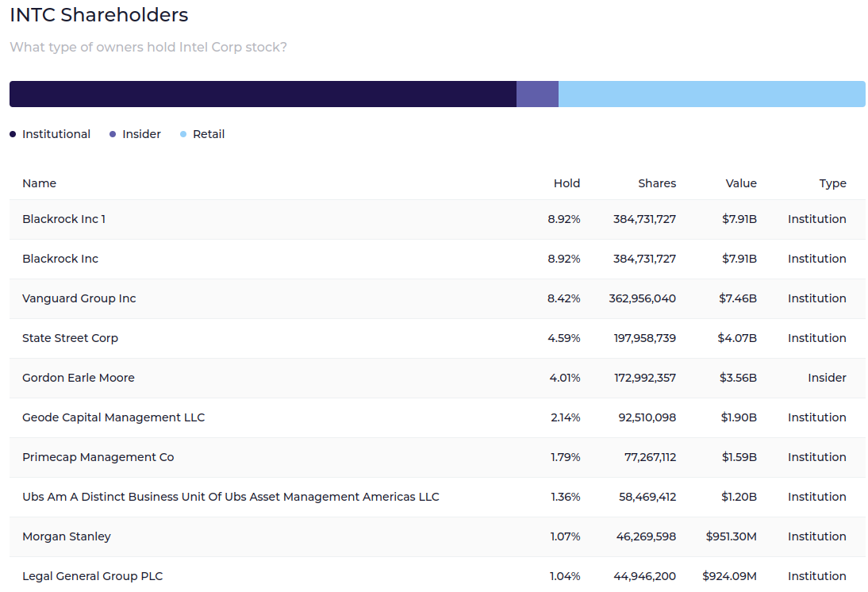868x592 pixels.
Task: Click the Retail segment of ownership bar
Action: coord(712,94)
